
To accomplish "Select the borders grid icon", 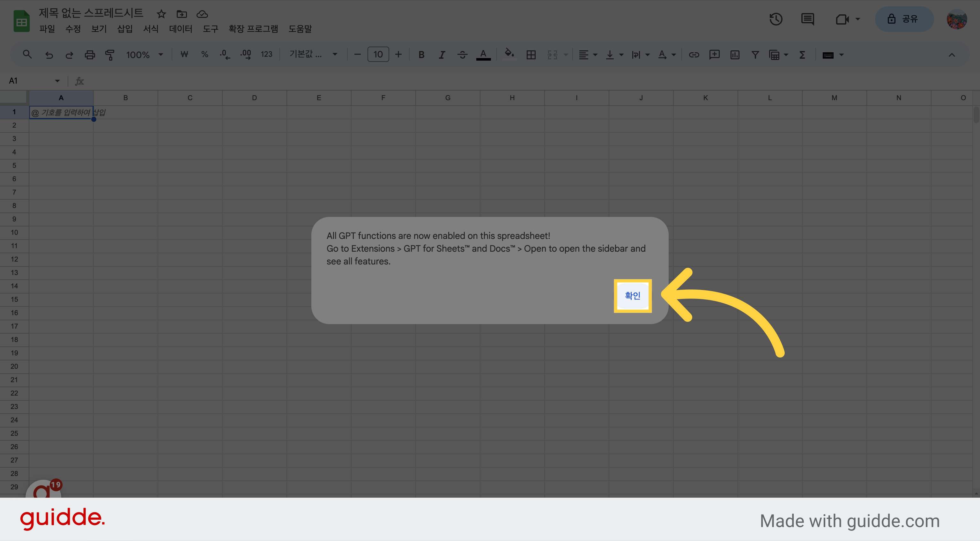I will [x=531, y=55].
